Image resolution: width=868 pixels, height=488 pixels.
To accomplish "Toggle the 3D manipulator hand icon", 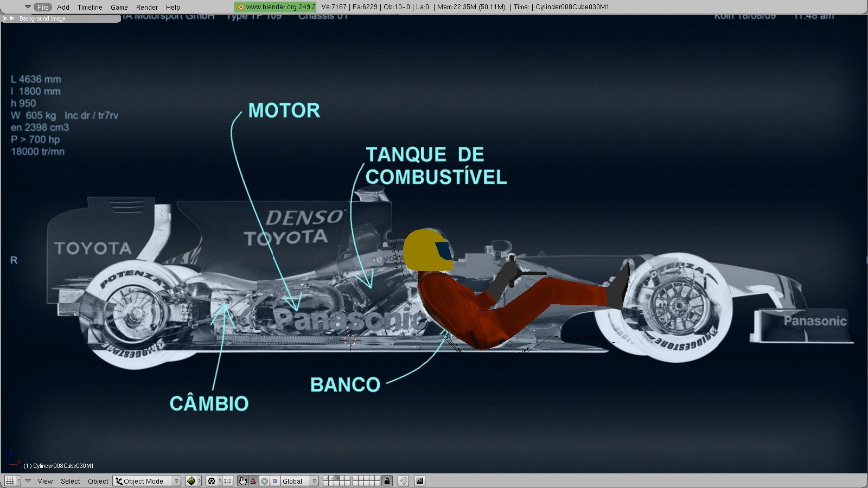I will click(x=242, y=481).
